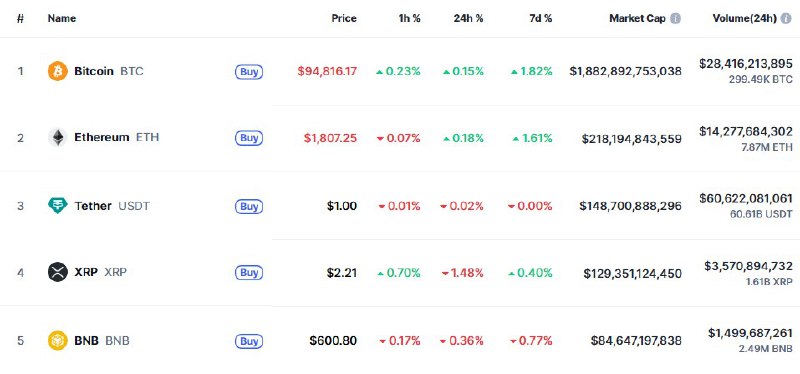The height and width of the screenshot is (374, 800).
Task: Click the black XRP logo icon
Action: coord(58,272)
